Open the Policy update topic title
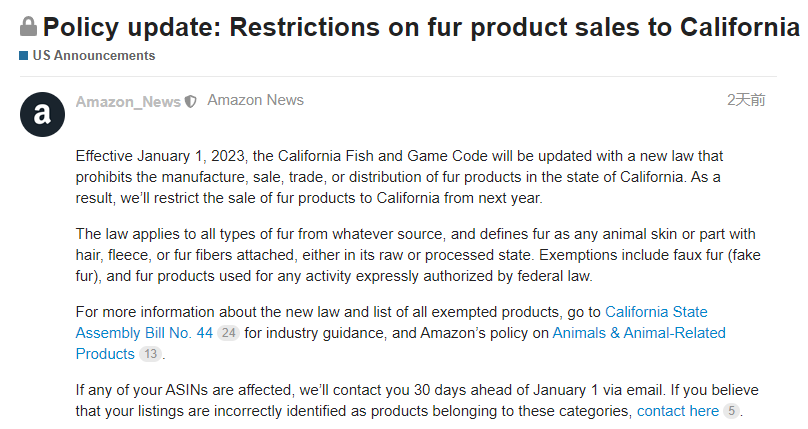 420,27
